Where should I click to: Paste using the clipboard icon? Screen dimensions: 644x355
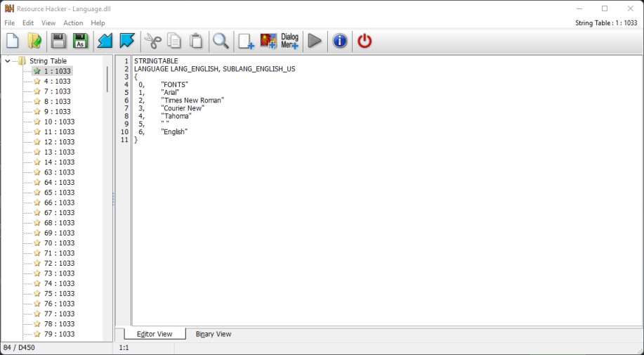click(x=197, y=41)
